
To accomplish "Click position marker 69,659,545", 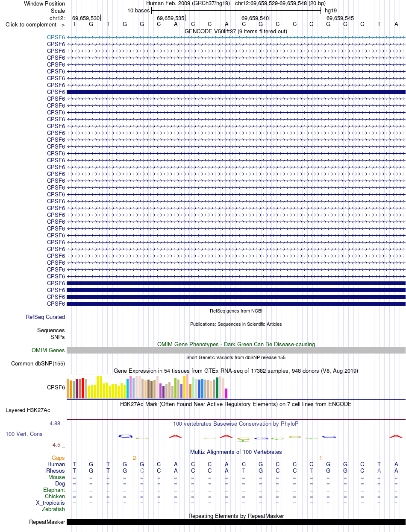I will pos(341,18).
